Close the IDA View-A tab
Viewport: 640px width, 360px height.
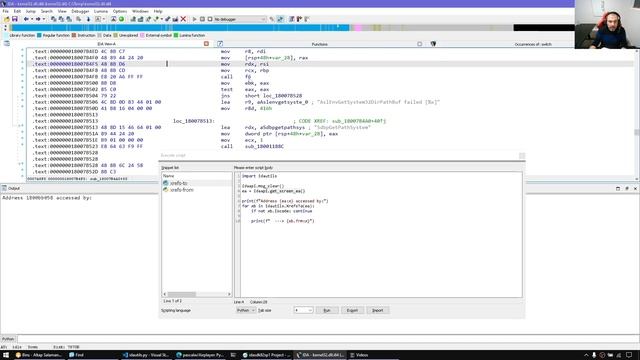pos(206,44)
